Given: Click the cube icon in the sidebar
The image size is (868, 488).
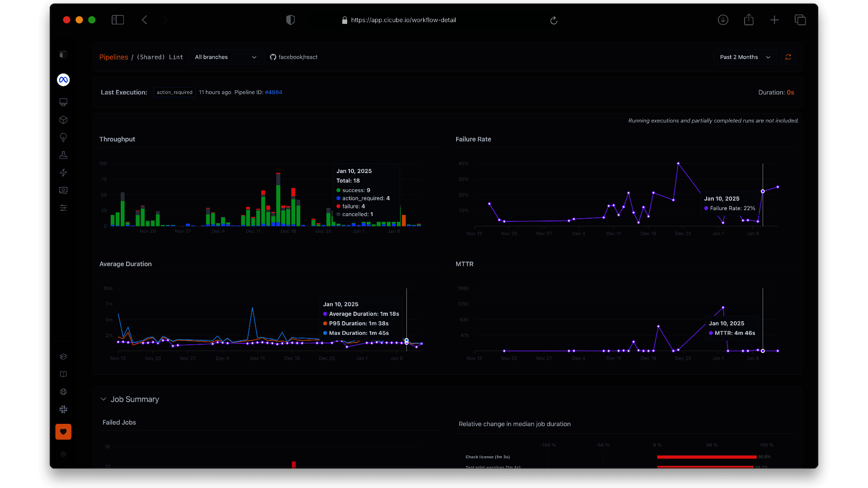Looking at the screenshot, I should tap(63, 120).
